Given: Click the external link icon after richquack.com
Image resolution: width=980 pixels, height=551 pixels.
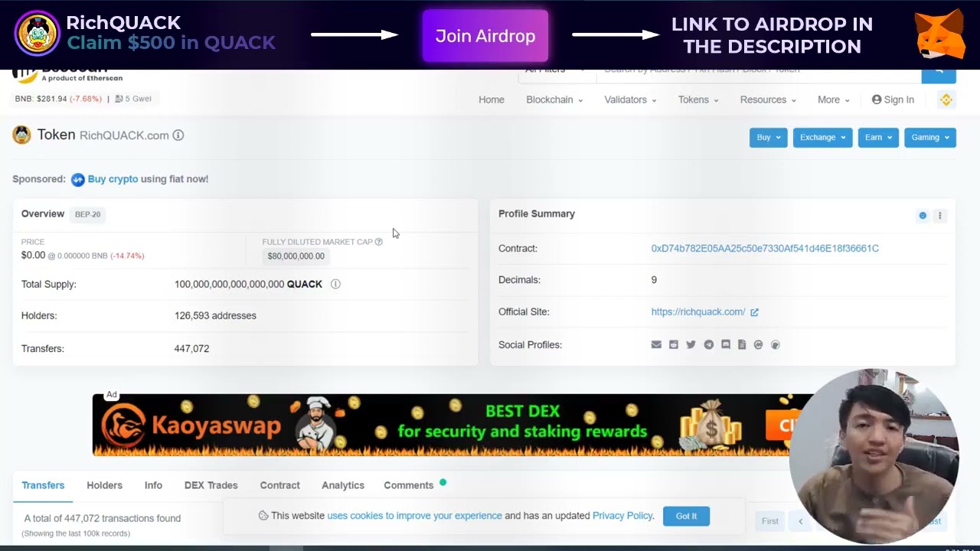Looking at the screenshot, I should pos(754,312).
